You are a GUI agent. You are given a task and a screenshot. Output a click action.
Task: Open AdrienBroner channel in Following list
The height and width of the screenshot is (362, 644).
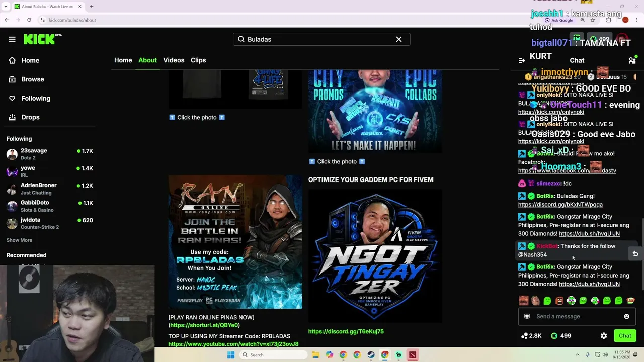point(49,189)
